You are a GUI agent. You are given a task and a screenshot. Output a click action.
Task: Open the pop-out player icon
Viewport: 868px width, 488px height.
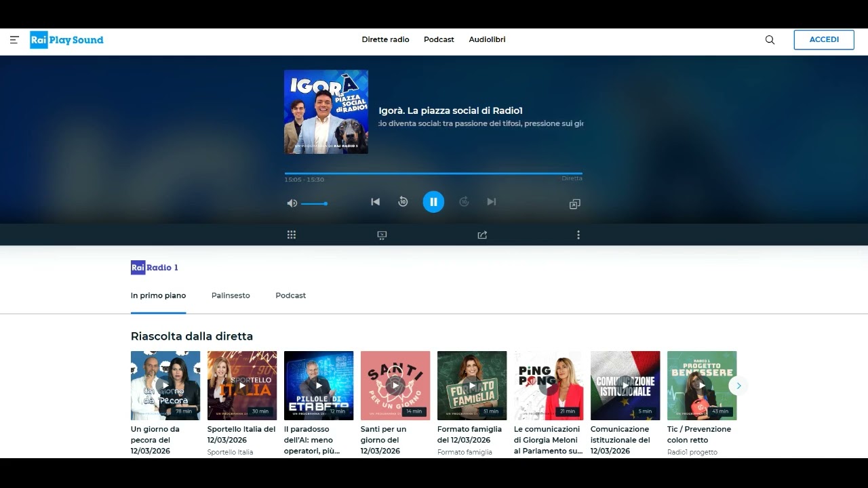coord(574,204)
